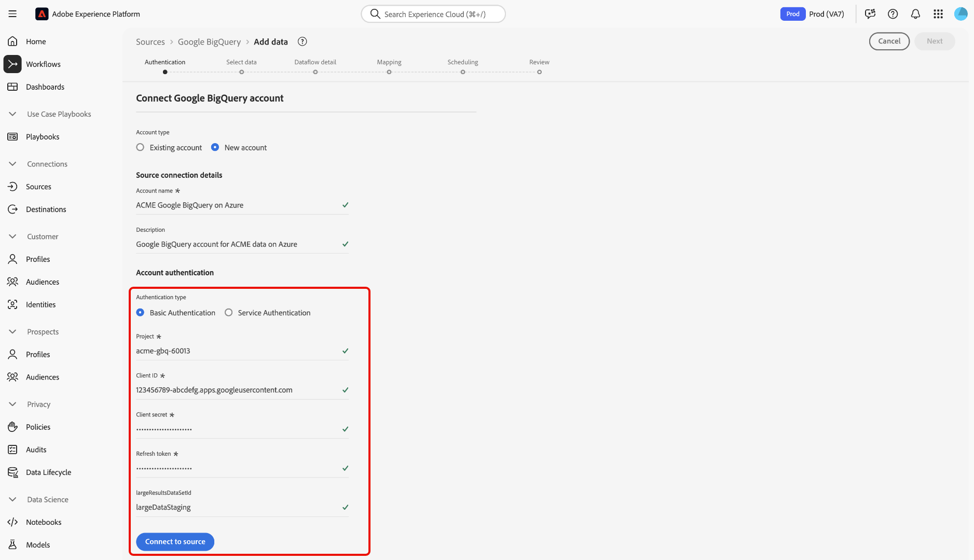Screen dimensions: 974x560
Task: Click the Playbooks icon in sidebar
Action: (x=12, y=137)
